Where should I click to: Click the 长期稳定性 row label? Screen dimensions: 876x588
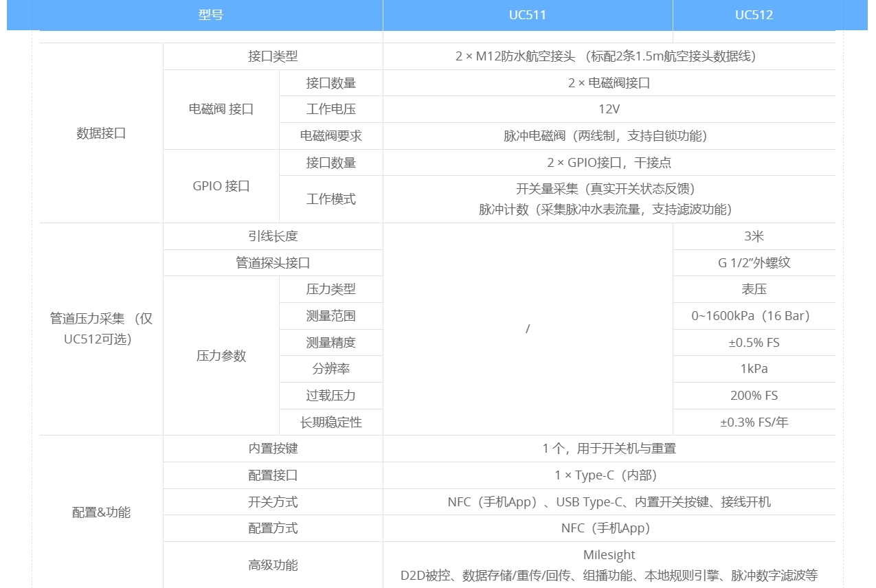[x=330, y=422]
